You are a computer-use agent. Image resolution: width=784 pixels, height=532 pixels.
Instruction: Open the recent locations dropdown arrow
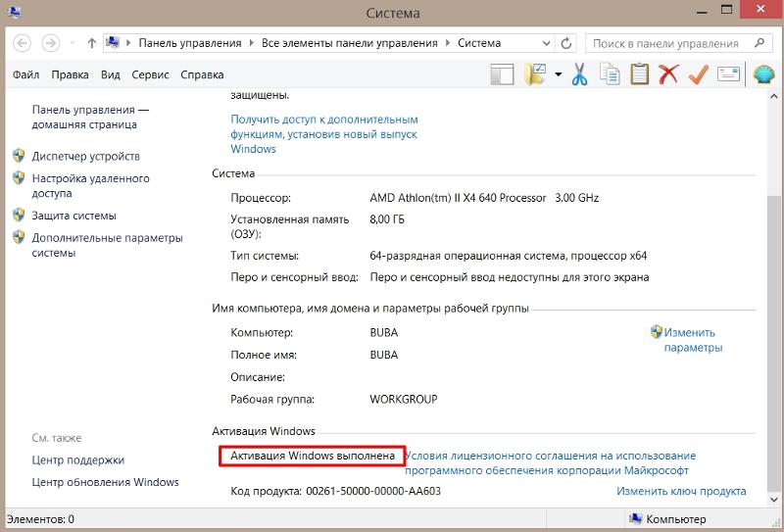pyautogui.click(x=73, y=43)
